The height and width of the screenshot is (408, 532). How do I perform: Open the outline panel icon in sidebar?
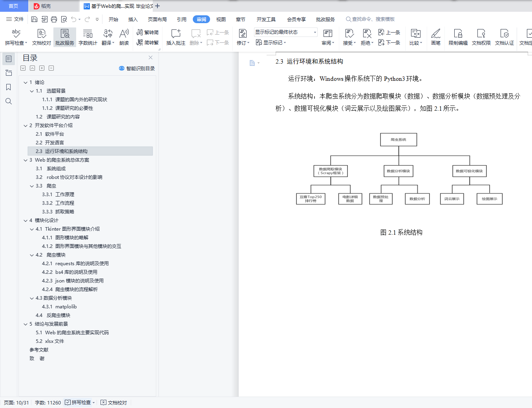click(9, 59)
